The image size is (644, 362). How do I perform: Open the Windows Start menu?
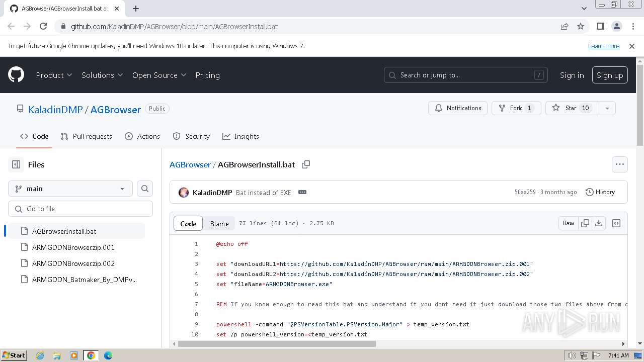14,355
